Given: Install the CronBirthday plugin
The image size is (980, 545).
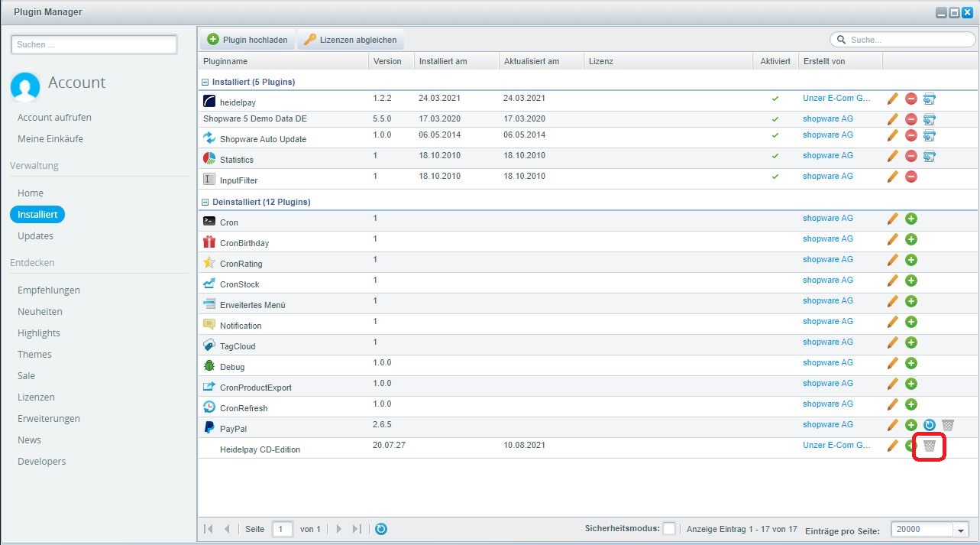Looking at the screenshot, I should click(910, 239).
